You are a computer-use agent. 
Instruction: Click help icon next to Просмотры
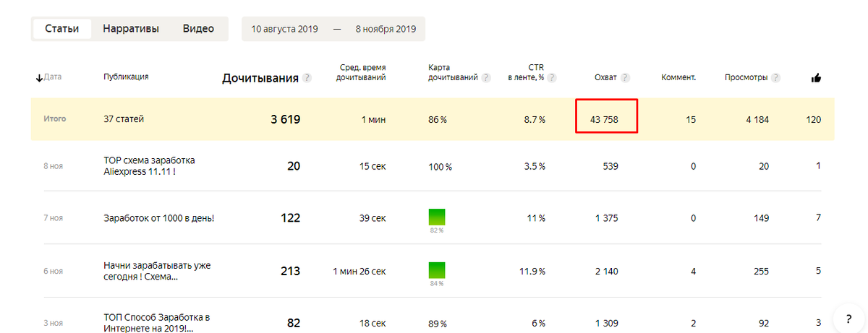[x=775, y=77]
